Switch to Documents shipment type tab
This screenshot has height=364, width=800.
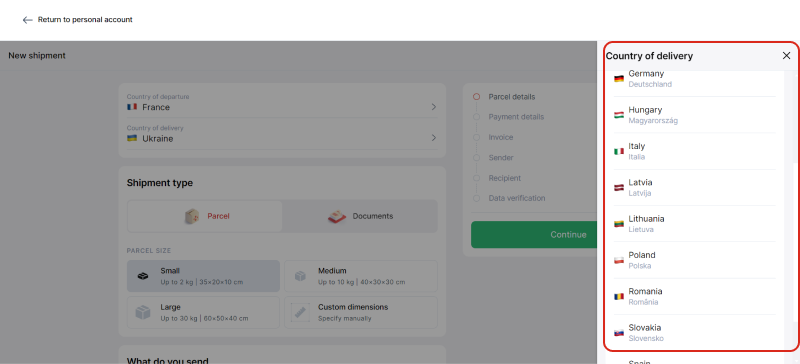[x=360, y=216]
